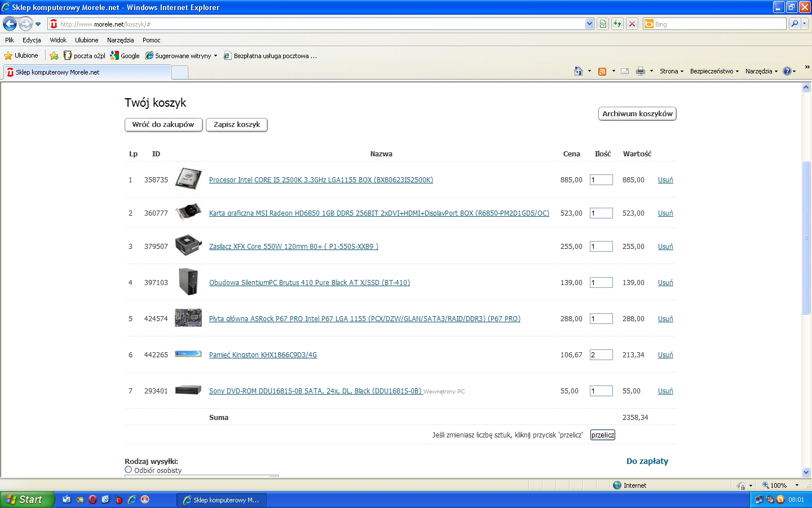This screenshot has height=508, width=812.
Task: Open the Karta graficzna MSI Radeon HD6850 link
Action: (379, 213)
